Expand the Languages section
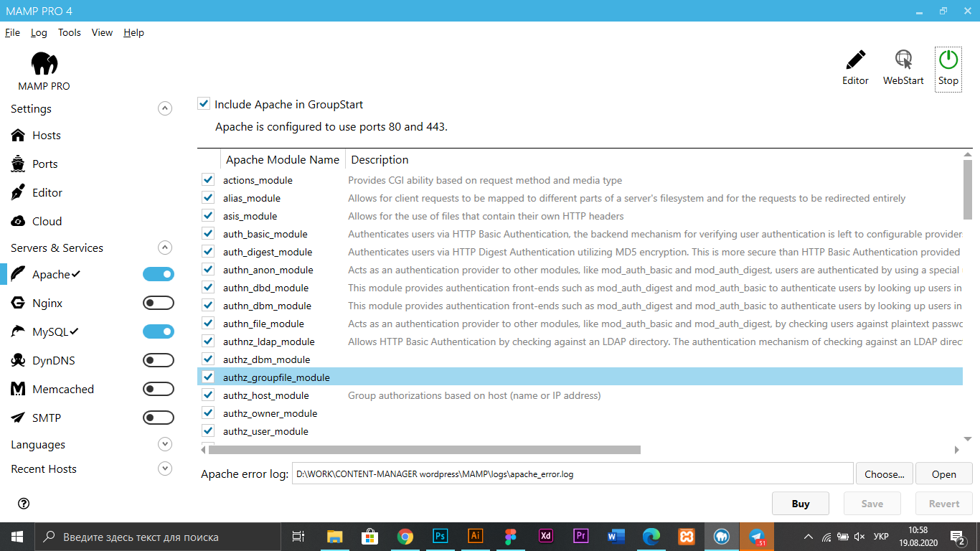980x551 pixels. (165, 444)
